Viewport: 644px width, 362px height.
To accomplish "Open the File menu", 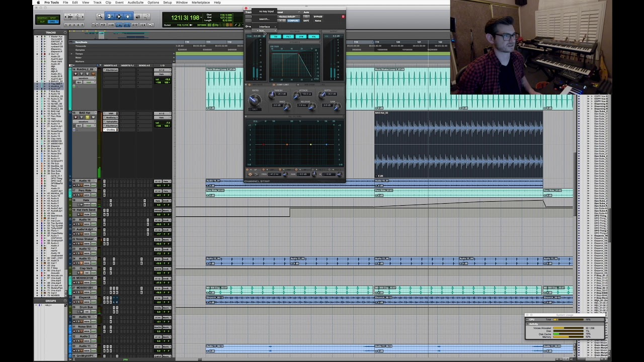I will [65, 3].
